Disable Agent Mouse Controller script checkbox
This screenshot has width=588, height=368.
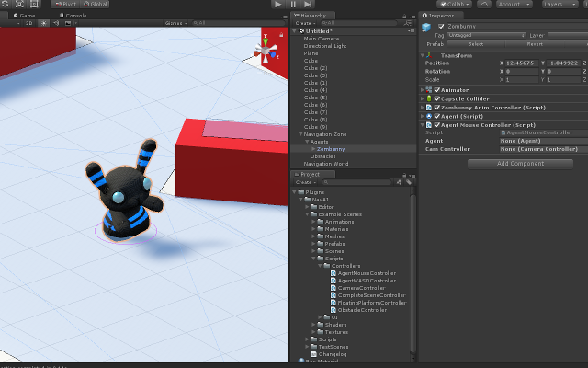click(437, 125)
